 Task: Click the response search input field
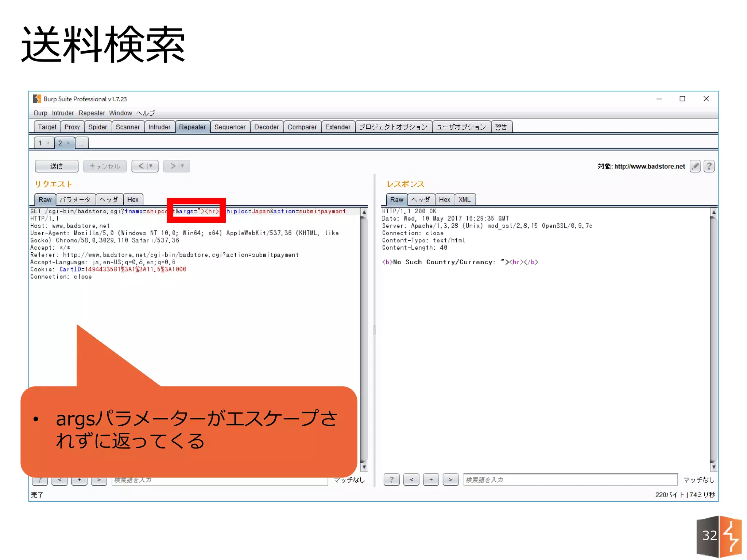pyautogui.click(x=570, y=479)
